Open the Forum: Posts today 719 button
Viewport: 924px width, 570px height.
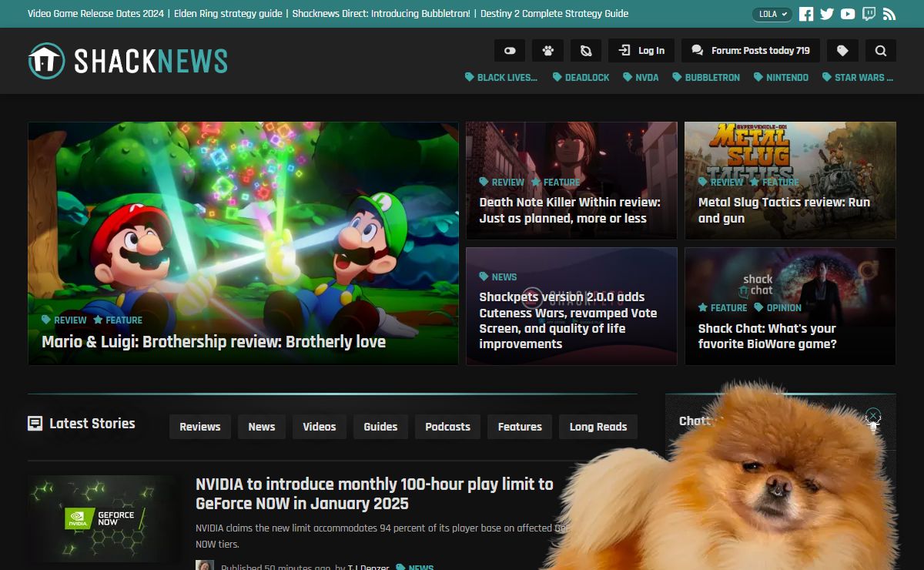point(751,51)
